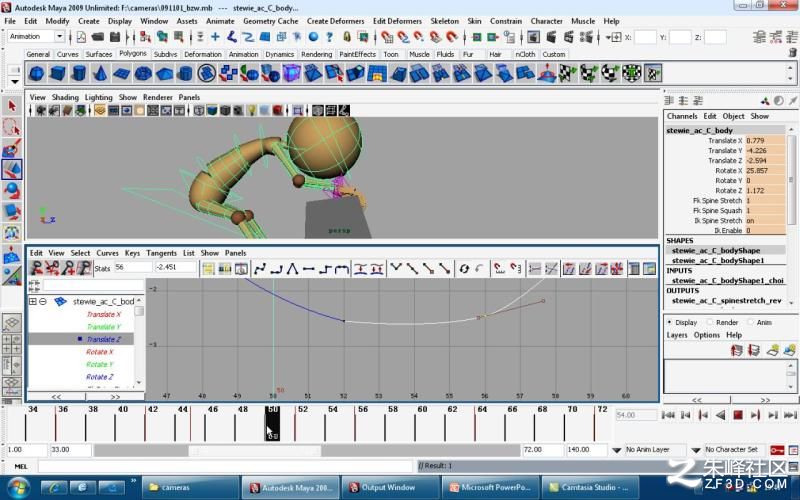The height and width of the screenshot is (500, 800).
Task: Apply linear tangents in Graph Editor
Action: pyautogui.click(x=292, y=268)
